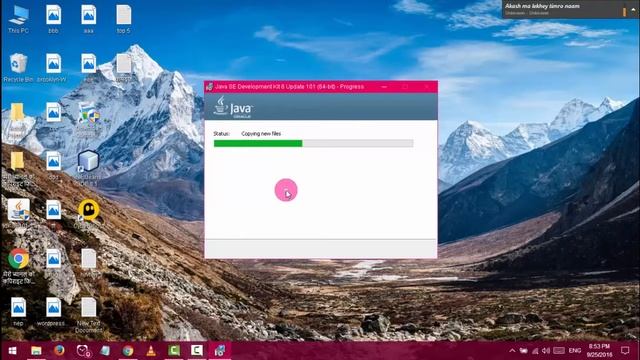The height and width of the screenshot is (360, 640).
Task: Click the Java logo in the installer banner
Action: [x=233, y=107]
